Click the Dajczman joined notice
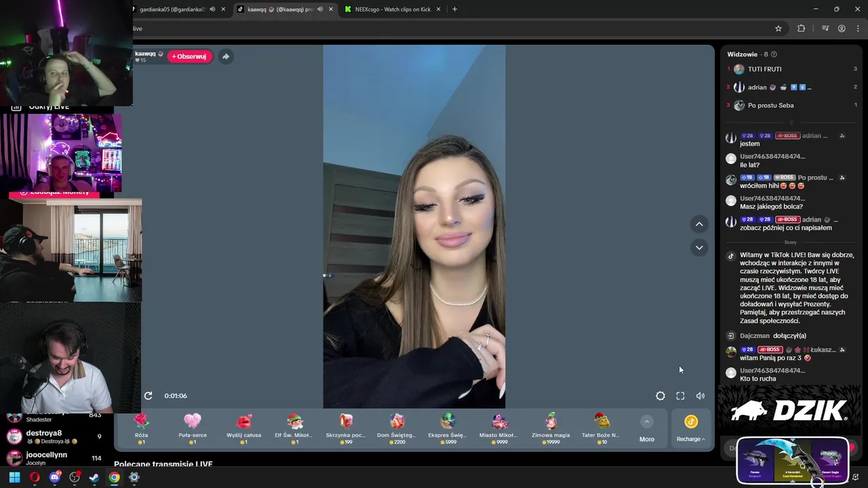The image size is (868, 488). click(772, 335)
